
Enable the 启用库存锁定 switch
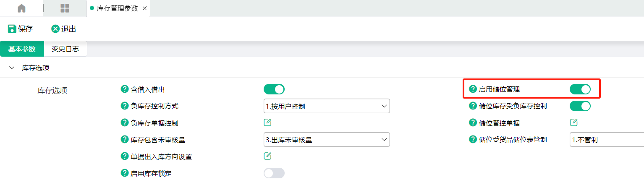[x=274, y=173]
